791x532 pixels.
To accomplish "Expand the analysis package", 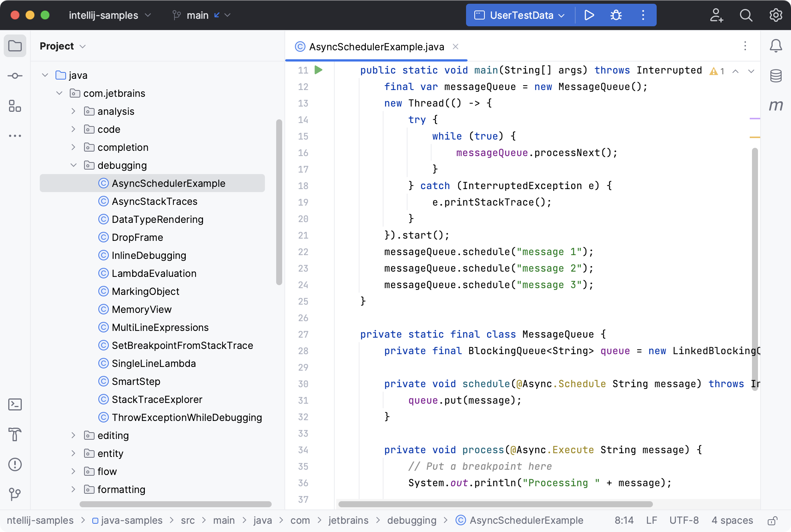I will click(74, 111).
